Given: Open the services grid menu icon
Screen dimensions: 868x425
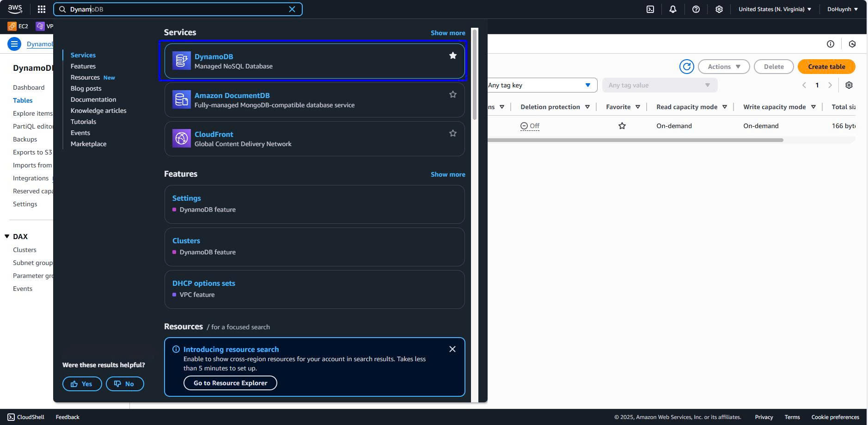Looking at the screenshot, I should [x=41, y=9].
